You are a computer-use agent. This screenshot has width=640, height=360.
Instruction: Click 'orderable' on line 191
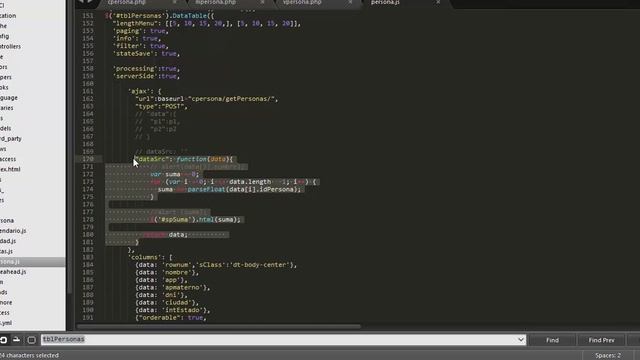point(159,317)
